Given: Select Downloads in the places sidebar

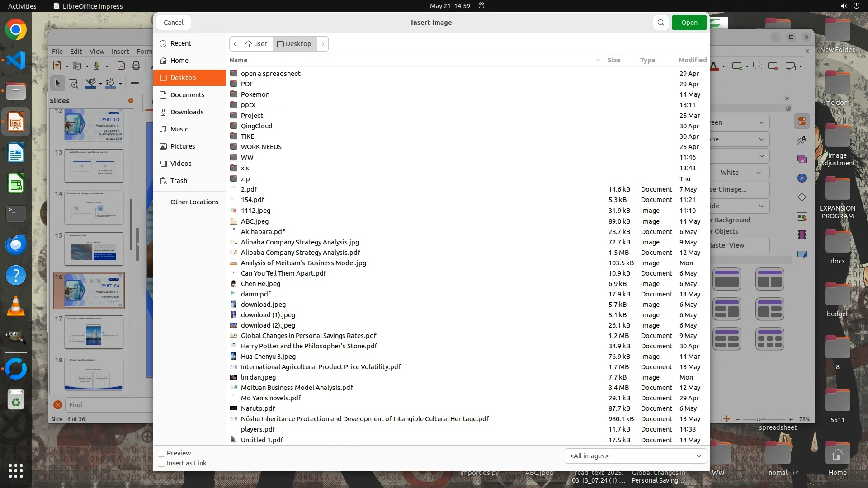Looking at the screenshot, I should 187,112.
